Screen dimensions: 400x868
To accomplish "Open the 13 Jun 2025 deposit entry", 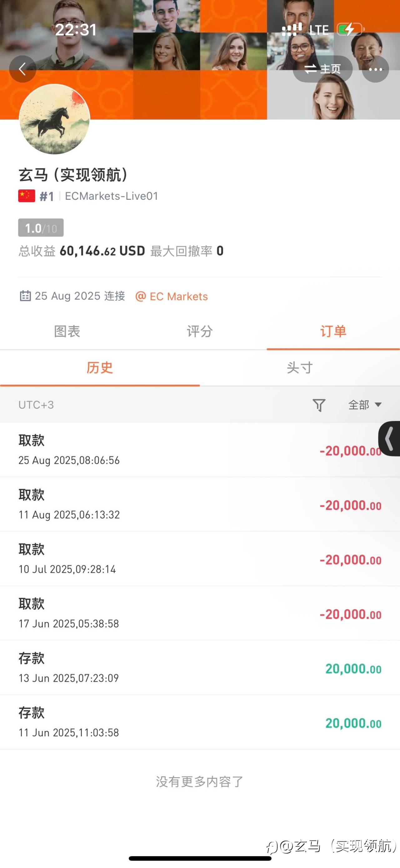I will (200, 668).
